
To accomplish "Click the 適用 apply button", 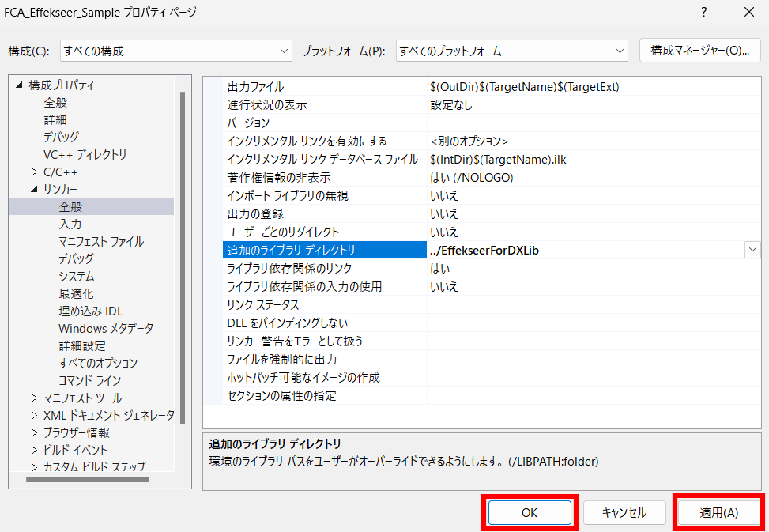I will (718, 512).
